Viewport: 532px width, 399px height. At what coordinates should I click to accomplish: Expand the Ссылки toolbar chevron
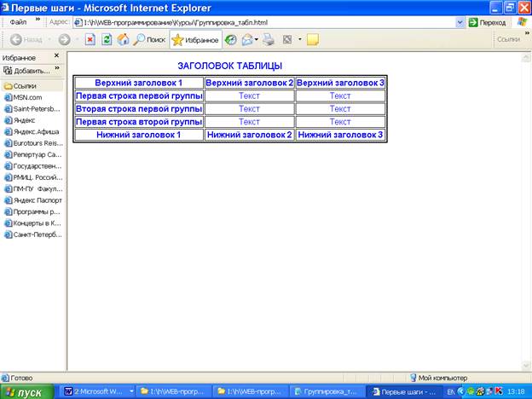point(527,33)
